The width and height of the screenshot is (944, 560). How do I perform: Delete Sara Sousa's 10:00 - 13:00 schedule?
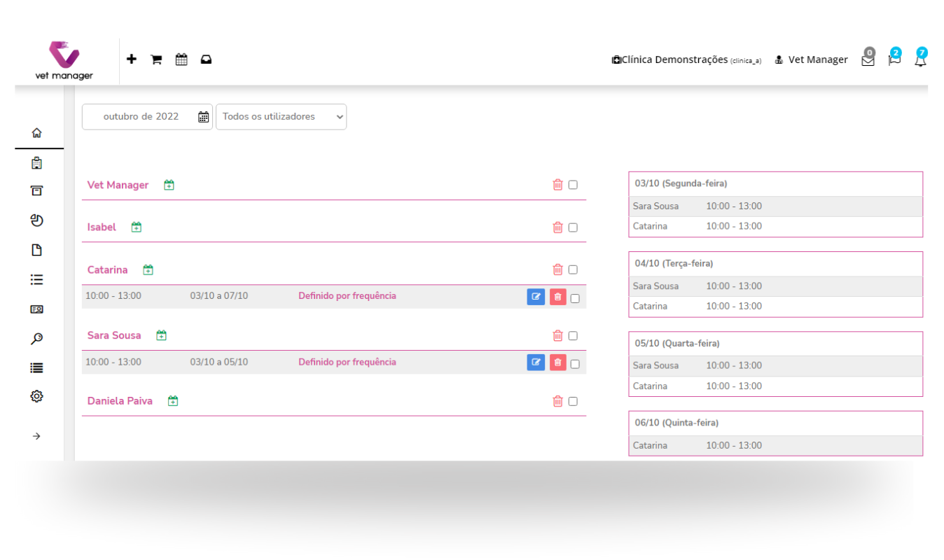coord(557,363)
